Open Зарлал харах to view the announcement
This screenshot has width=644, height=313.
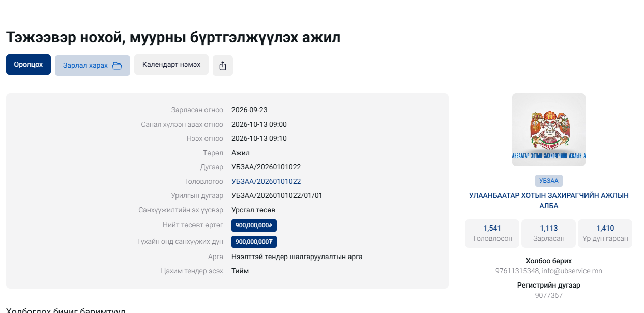(x=93, y=66)
